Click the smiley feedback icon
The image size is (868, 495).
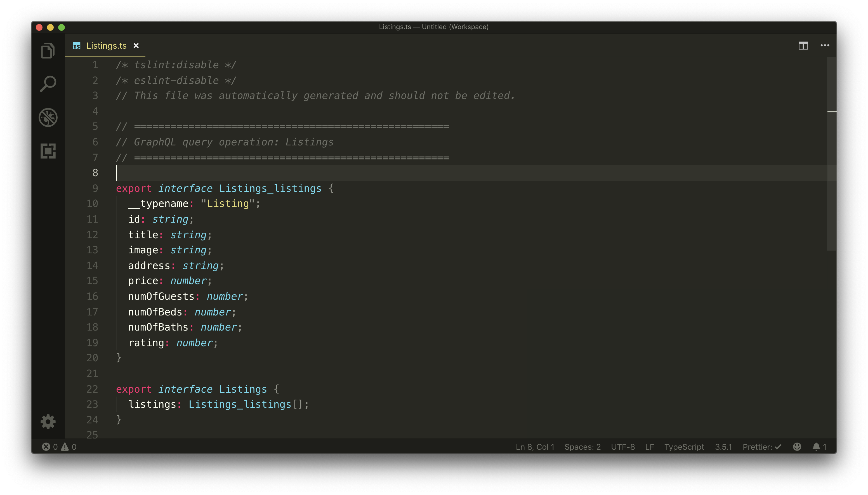coord(797,447)
